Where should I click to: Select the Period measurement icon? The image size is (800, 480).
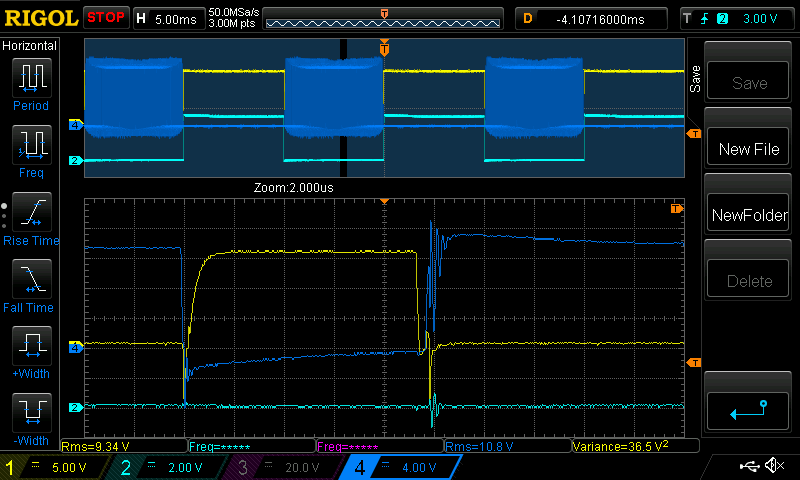[30, 84]
